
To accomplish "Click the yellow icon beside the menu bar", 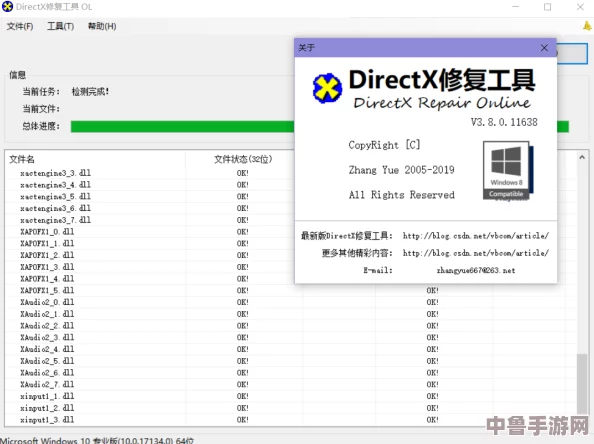I will [x=587, y=26].
